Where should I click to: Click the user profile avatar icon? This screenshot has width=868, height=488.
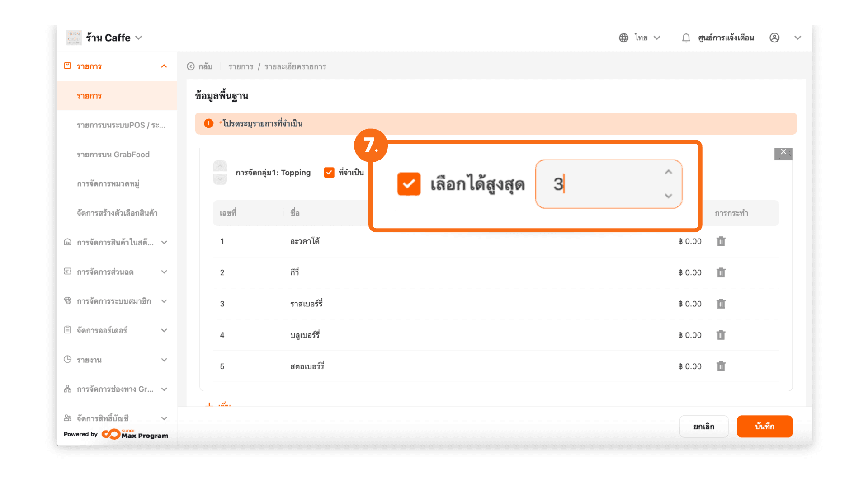click(x=774, y=38)
